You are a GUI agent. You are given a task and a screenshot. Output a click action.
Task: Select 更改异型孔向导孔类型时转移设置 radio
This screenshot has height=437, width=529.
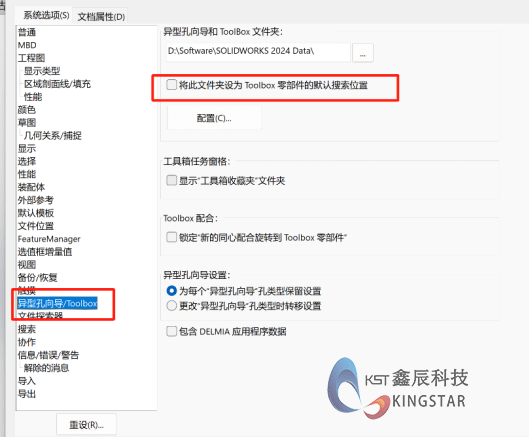[171, 306]
